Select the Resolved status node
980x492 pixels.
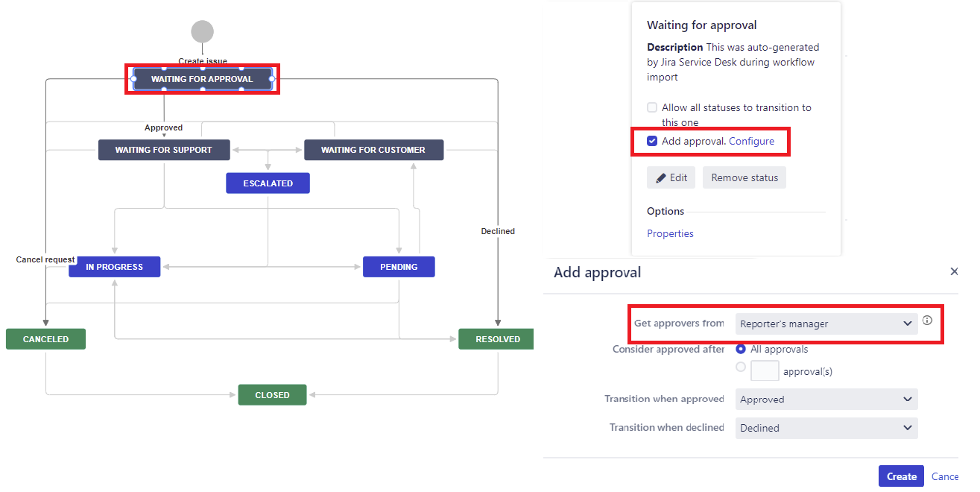(x=497, y=339)
